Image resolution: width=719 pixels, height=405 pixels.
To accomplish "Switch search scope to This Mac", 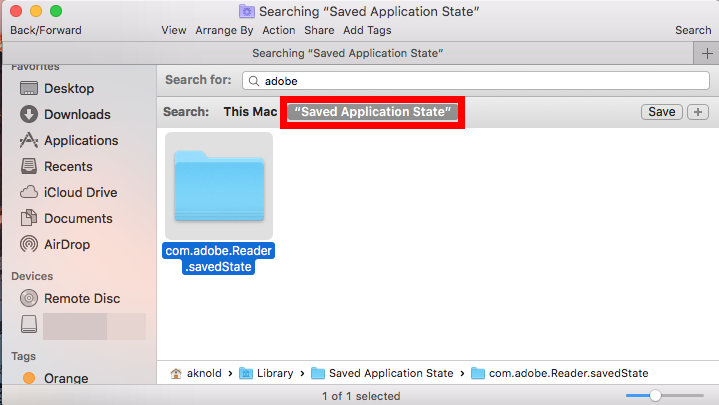I will 250,112.
